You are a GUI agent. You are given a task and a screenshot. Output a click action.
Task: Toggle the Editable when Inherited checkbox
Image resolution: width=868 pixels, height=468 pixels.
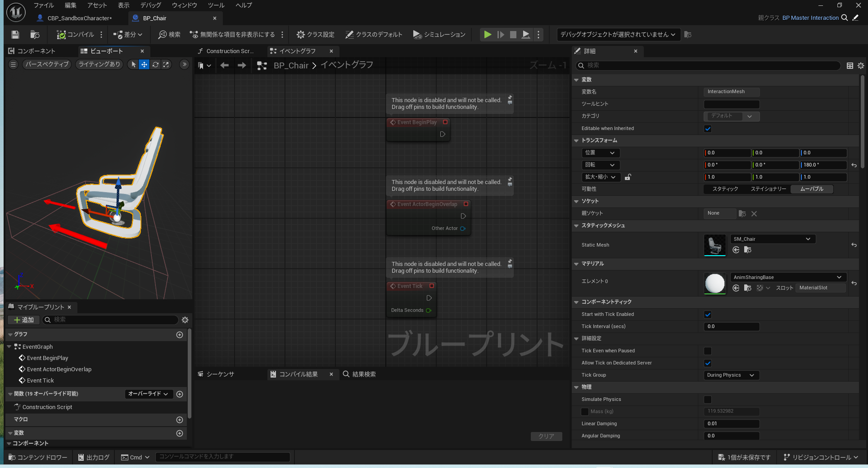click(708, 129)
